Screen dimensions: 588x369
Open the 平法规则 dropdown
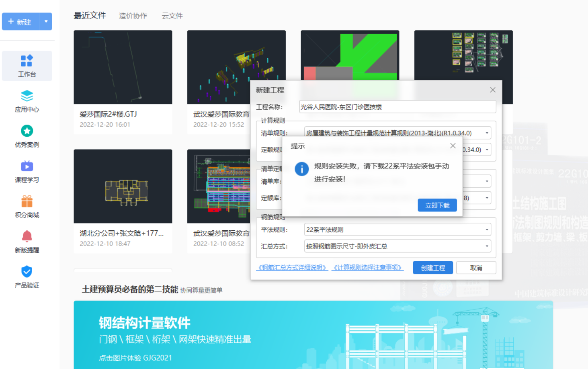[397, 230]
